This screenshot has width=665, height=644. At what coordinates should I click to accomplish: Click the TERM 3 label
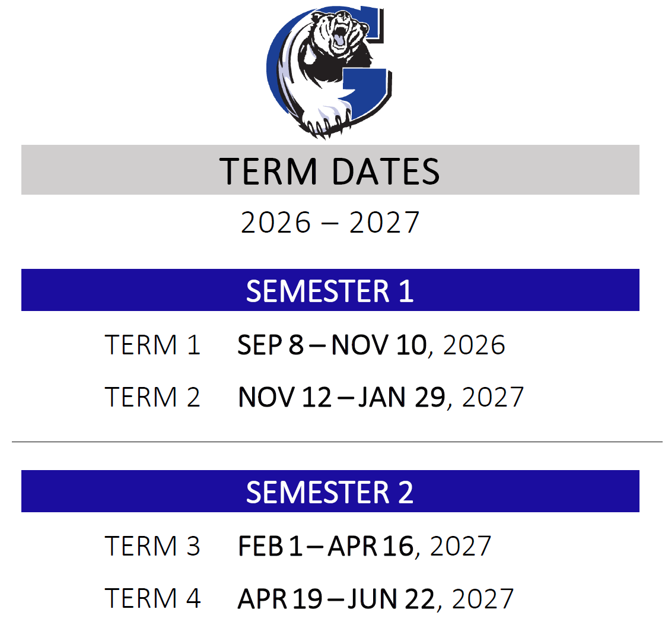pyautogui.click(x=152, y=545)
